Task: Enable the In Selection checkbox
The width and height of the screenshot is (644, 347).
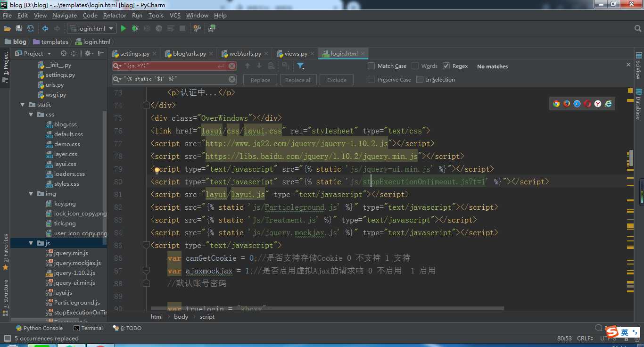Action: [420, 80]
